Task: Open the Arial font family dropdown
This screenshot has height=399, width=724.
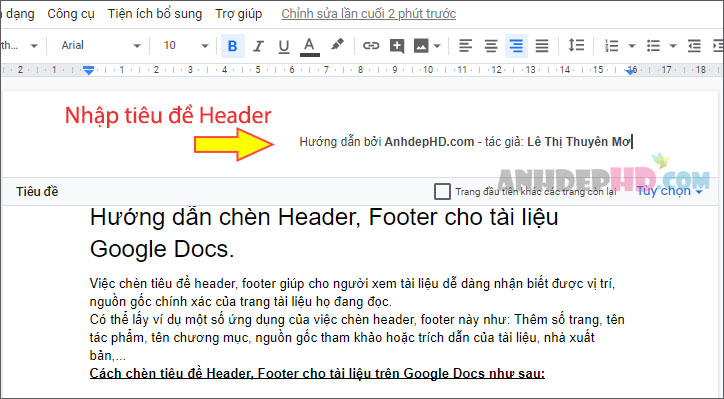Action: 100,46
